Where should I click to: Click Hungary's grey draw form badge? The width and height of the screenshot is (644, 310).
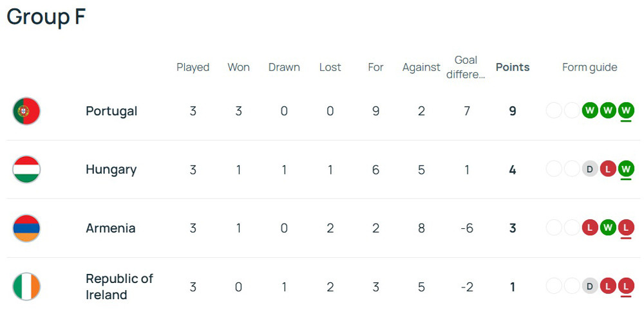point(590,169)
